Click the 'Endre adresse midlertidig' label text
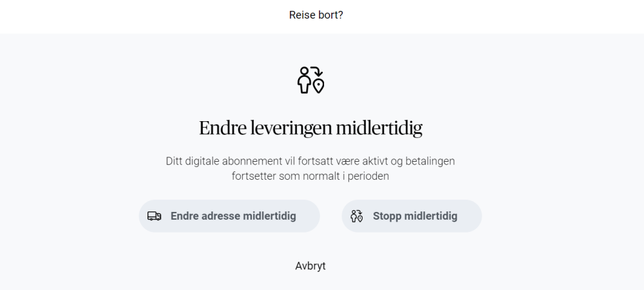The width and height of the screenshot is (644, 290). (x=233, y=217)
